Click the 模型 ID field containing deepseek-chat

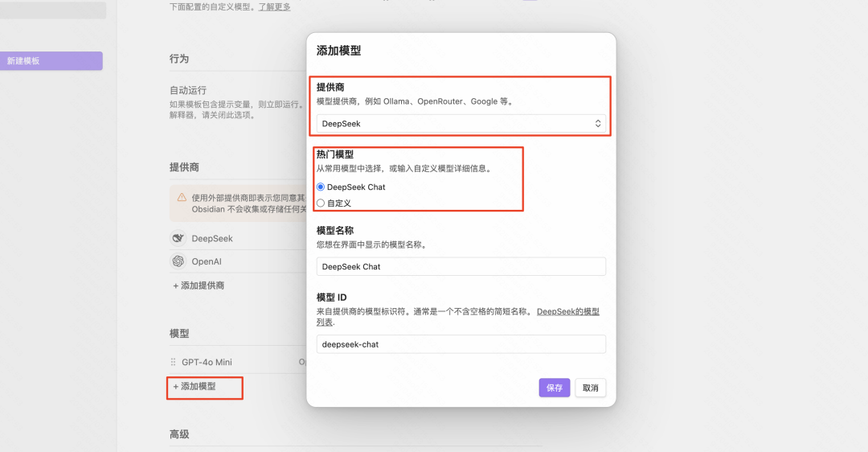[x=461, y=344]
